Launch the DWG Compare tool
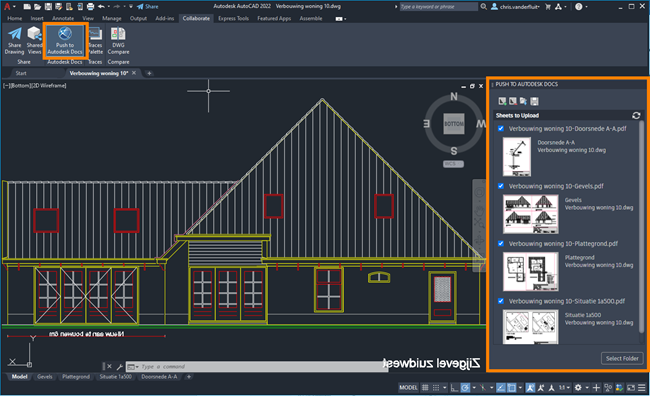This screenshot has height=396, width=650. 118,40
